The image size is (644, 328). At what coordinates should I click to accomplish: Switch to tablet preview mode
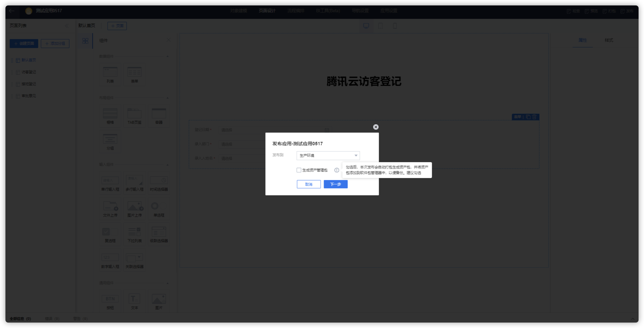380,26
